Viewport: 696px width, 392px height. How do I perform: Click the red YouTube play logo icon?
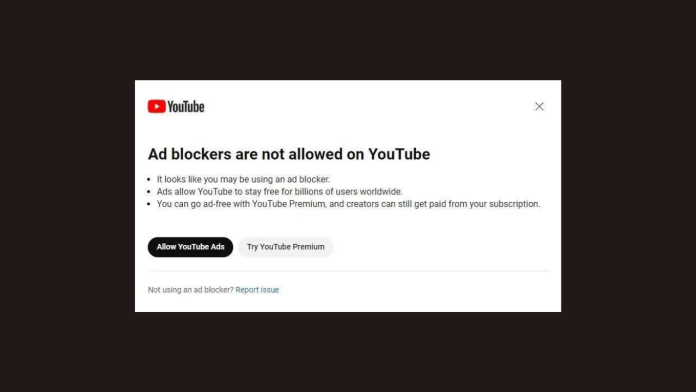click(x=157, y=107)
